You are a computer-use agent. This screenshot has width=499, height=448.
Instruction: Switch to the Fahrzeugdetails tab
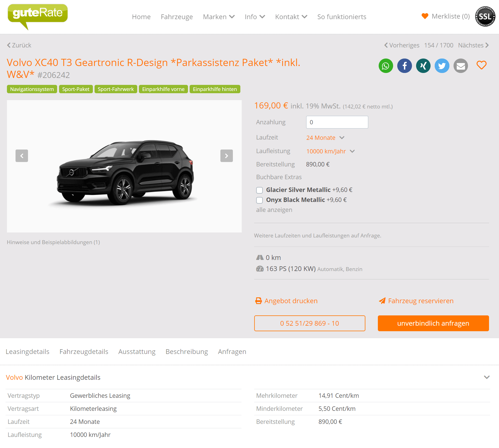84,351
